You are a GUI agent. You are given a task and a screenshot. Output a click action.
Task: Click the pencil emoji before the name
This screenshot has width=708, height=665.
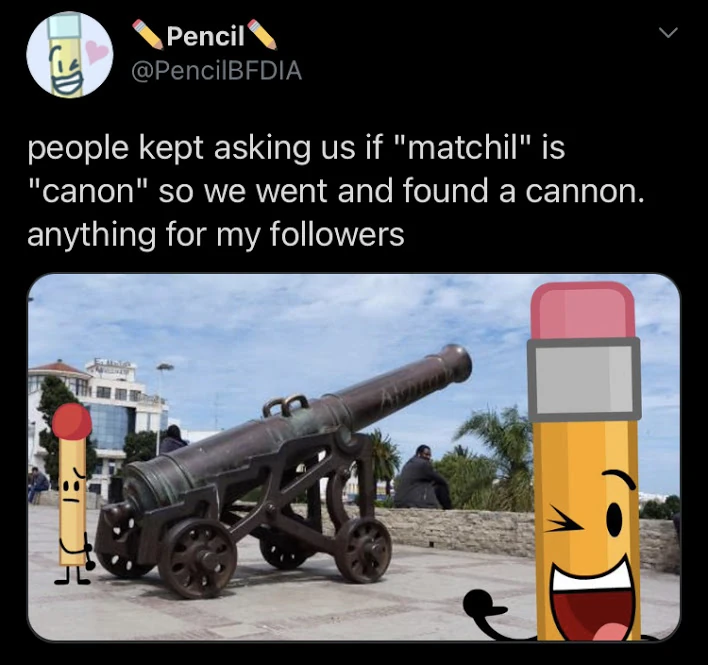pos(148,34)
